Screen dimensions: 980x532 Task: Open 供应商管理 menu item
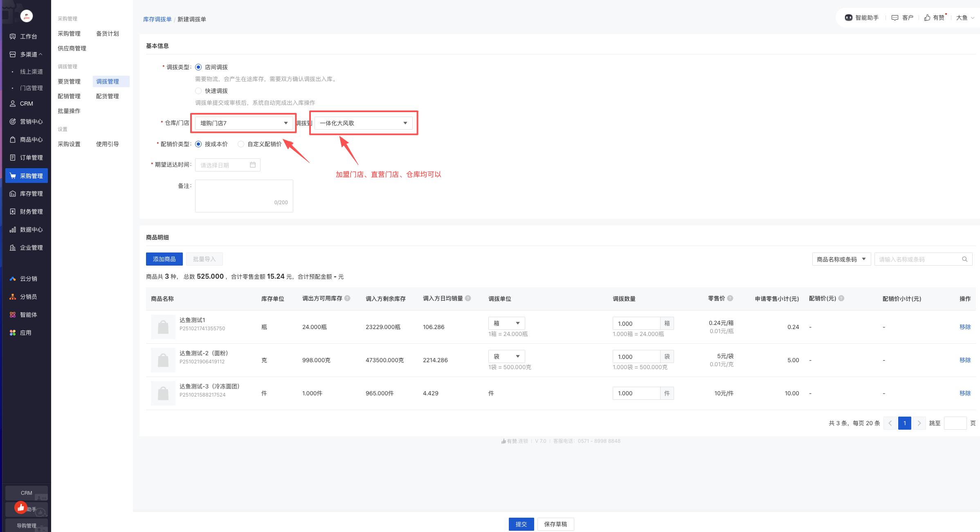72,48
